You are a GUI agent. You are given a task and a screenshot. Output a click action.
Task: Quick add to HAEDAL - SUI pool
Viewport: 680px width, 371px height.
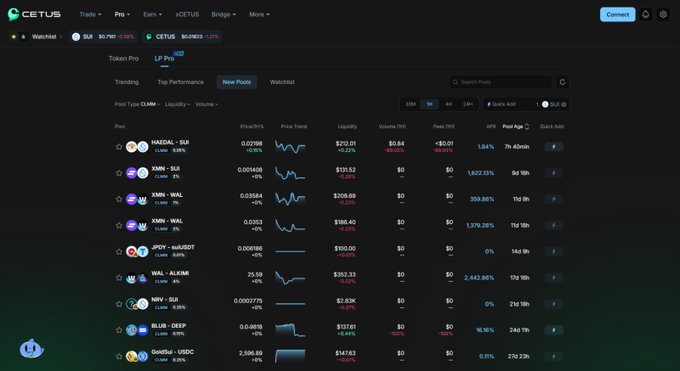(x=553, y=147)
